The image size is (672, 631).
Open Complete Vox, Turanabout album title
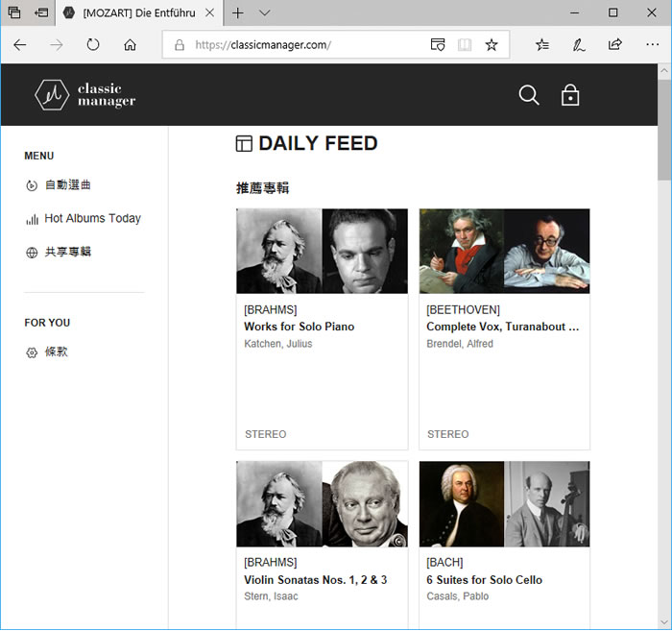pyautogui.click(x=502, y=327)
